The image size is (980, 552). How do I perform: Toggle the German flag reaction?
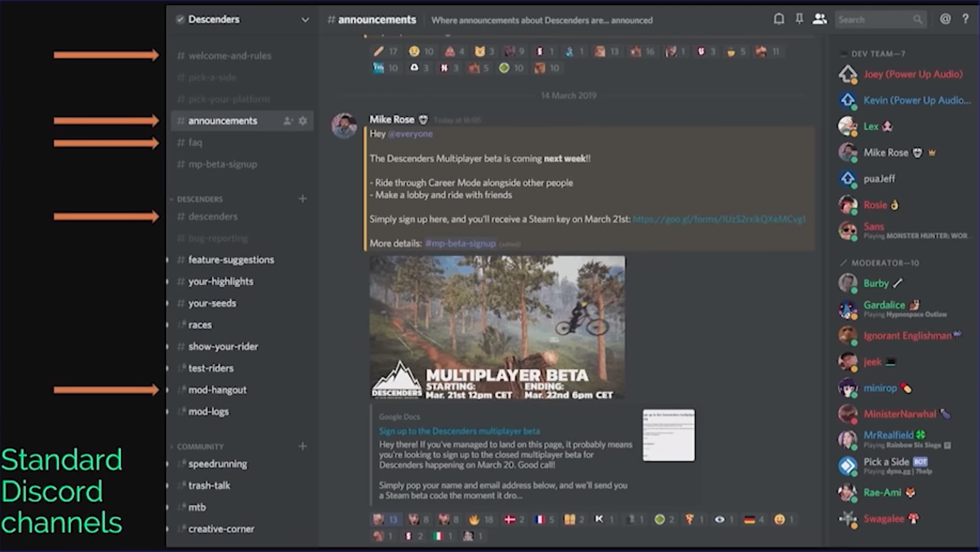754,519
